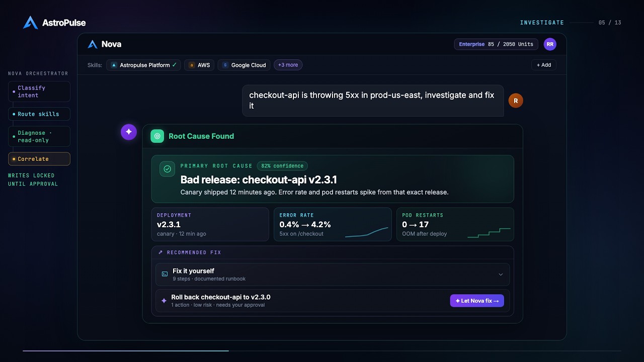Click the INVESTIGATE section label
Screen dimensions: 644x362
(542, 23)
